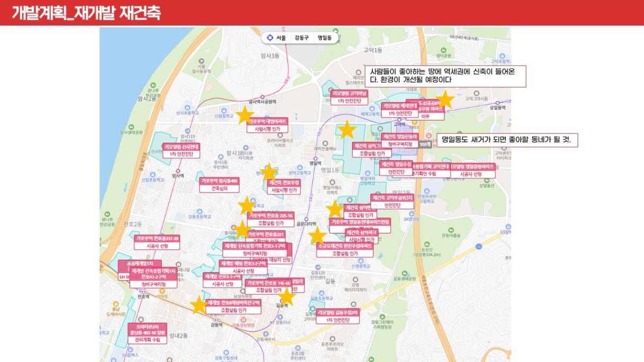Open the 강동구 district selector
This screenshot has width=644, height=362.
301,38
